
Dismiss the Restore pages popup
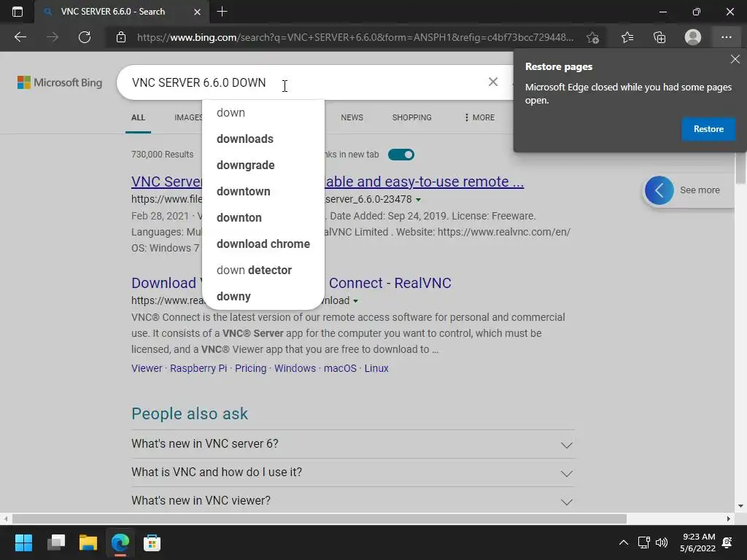(735, 59)
